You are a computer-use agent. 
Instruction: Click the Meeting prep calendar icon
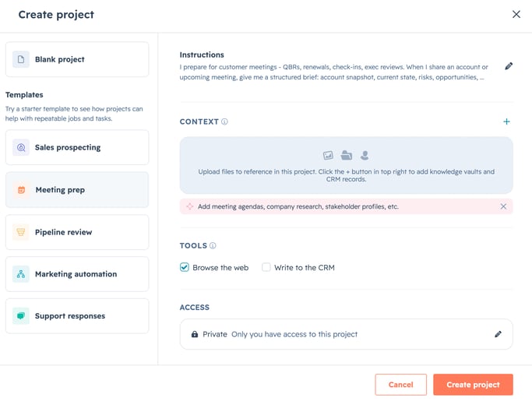21,190
